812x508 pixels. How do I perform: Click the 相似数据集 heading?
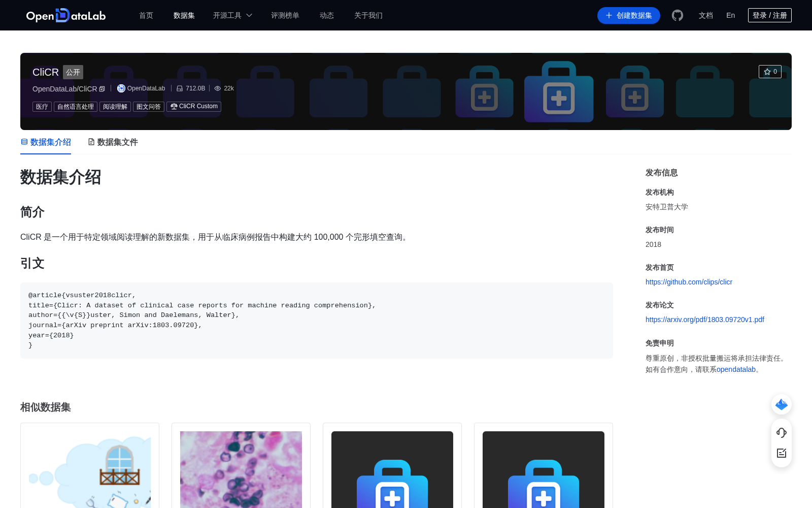coord(46,407)
